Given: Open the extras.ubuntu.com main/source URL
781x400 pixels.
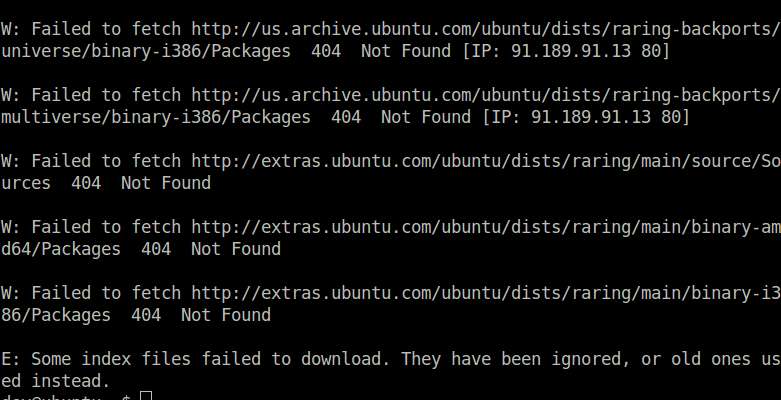Looking at the screenshot, I should click(x=486, y=161).
